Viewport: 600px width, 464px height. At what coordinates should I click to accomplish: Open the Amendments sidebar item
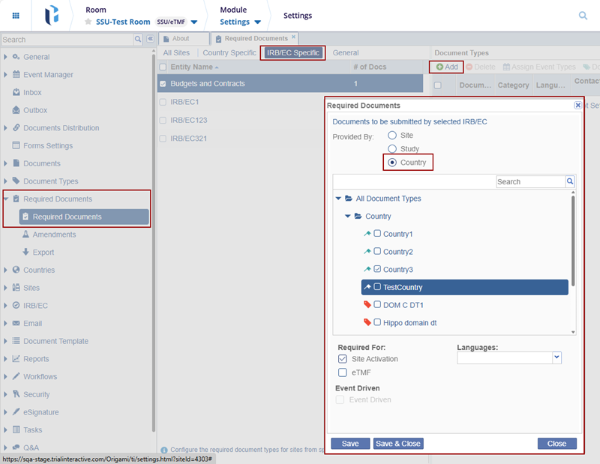(53, 234)
